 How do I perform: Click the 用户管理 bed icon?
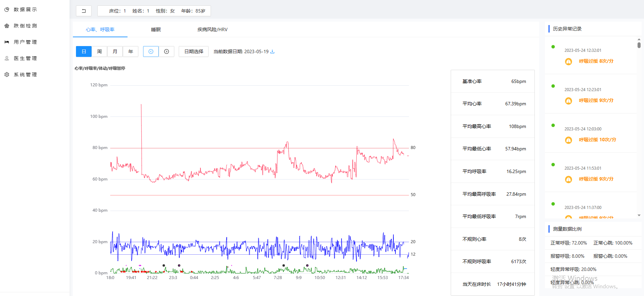pos(7,42)
